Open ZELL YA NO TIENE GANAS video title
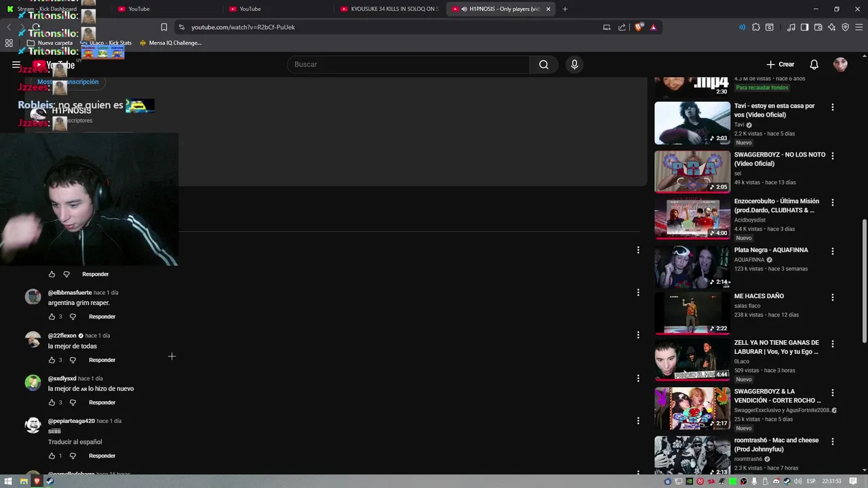 pos(776,347)
